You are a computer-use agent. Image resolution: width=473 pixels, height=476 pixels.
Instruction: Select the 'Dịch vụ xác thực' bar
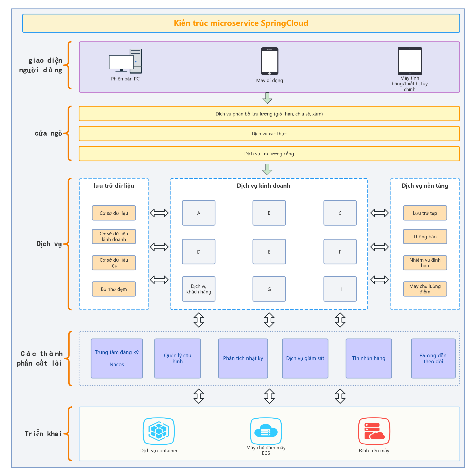[x=269, y=133]
